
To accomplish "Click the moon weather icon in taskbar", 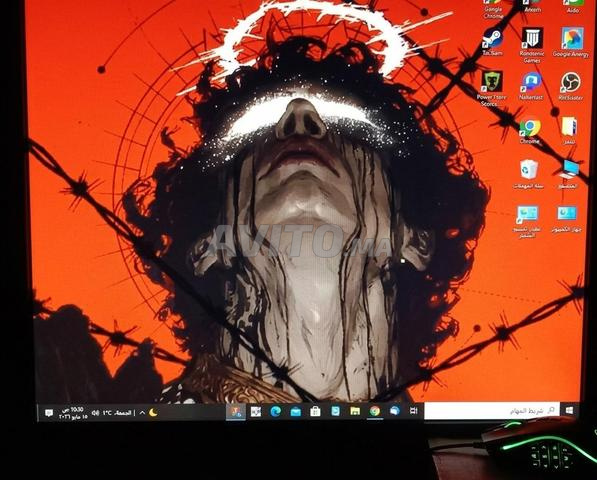I will [153, 412].
